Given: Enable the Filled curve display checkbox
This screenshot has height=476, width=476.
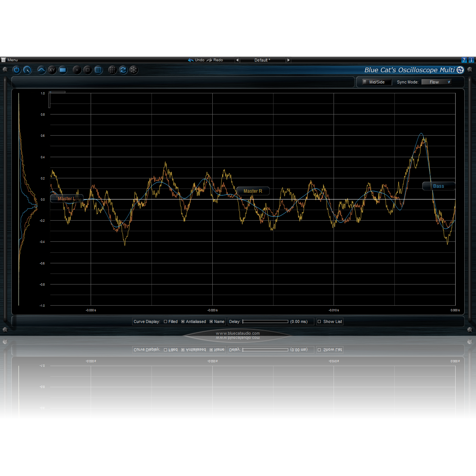Looking at the screenshot, I should coord(165,321).
